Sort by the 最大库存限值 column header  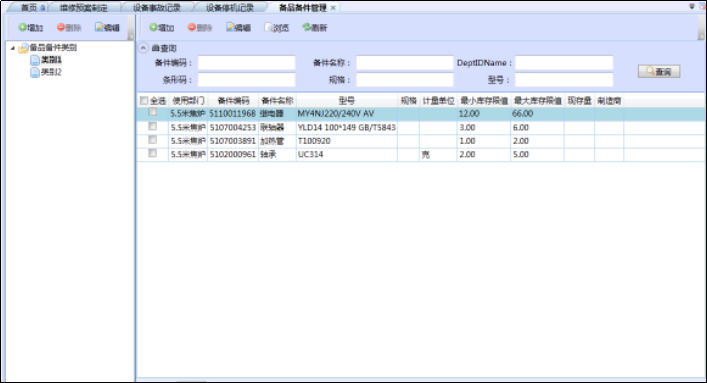(537, 101)
